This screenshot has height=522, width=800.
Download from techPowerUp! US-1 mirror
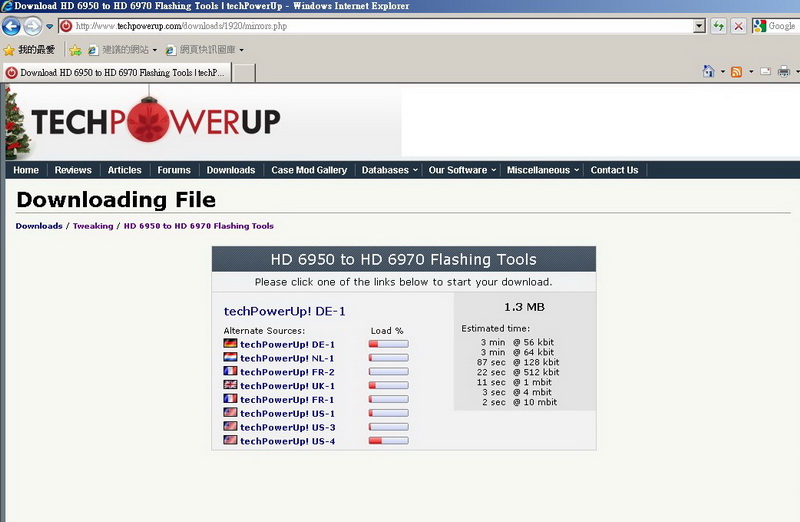tap(287, 413)
